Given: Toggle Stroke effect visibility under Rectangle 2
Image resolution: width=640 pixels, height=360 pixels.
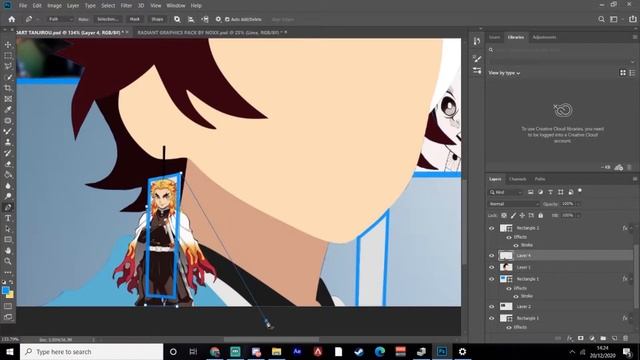Looking at the screenshot, I should click(516, 245).
